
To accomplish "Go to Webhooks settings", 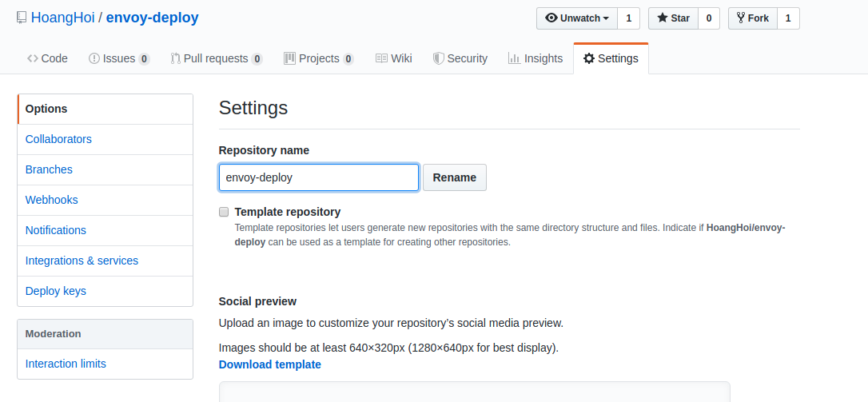I will tap(51, 200).
